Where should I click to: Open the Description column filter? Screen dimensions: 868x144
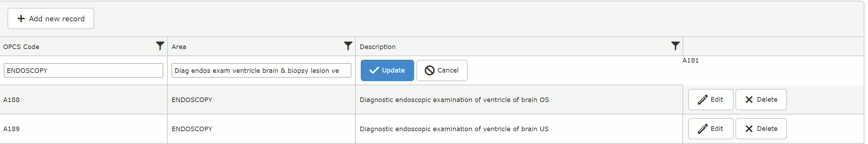pyautogui.click(x=675, y=46)
